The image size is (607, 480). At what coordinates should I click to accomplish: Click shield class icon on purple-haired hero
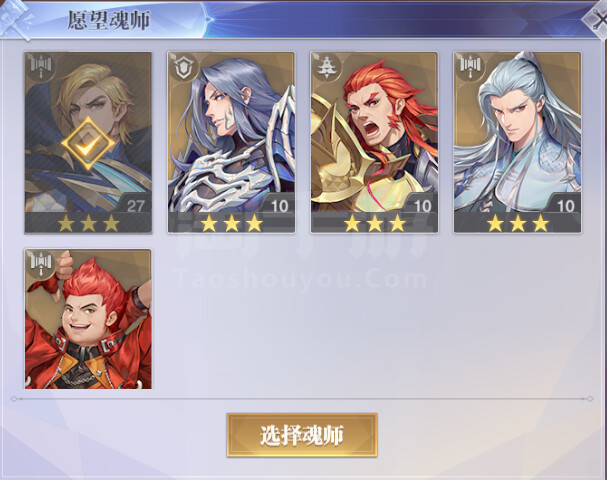tap(184, 67)
